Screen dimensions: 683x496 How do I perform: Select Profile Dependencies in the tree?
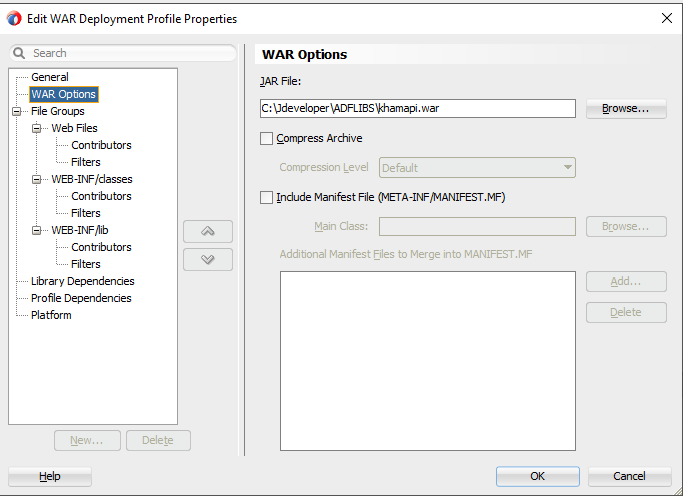tap(81, 298)
